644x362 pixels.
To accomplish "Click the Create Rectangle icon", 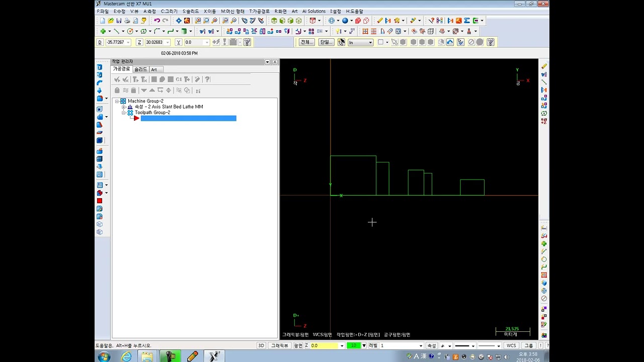I will click(143, 31).
